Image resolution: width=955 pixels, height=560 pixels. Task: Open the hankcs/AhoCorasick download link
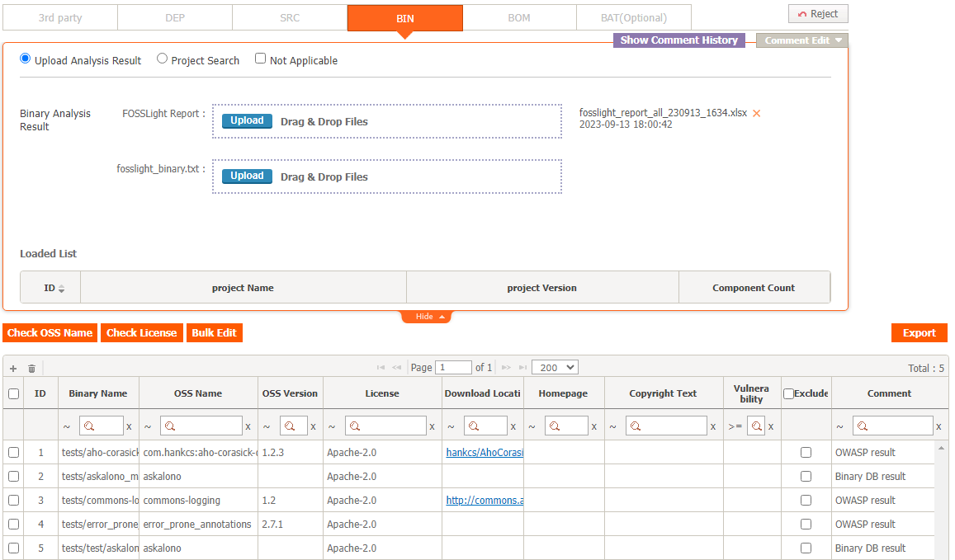(x=484, y=453)
